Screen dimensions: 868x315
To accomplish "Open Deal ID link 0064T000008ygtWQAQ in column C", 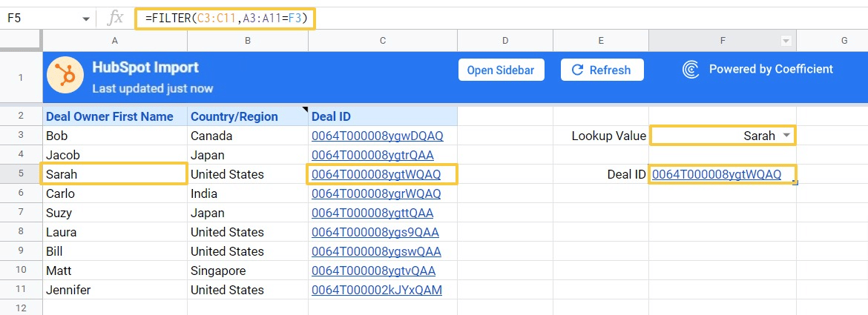I will 376,175.
